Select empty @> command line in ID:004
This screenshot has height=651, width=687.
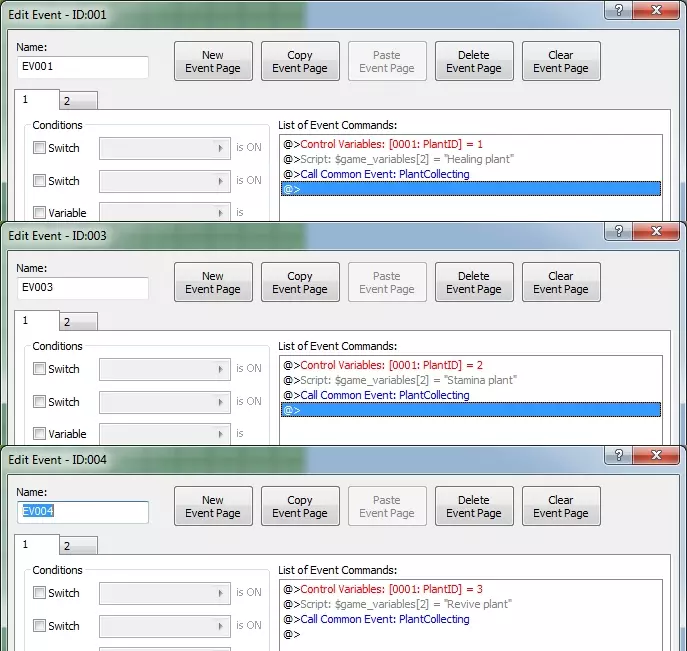[471, 634]
